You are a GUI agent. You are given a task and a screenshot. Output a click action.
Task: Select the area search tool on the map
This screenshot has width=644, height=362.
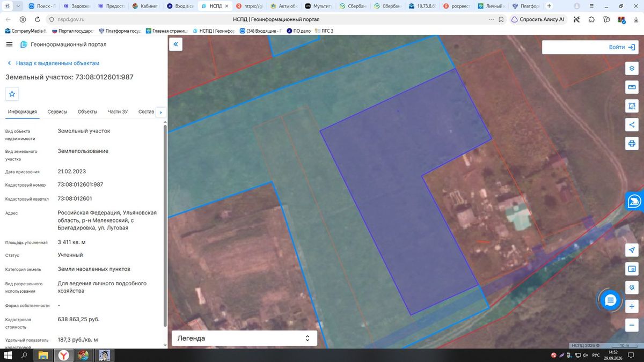[x=632, y=106]
